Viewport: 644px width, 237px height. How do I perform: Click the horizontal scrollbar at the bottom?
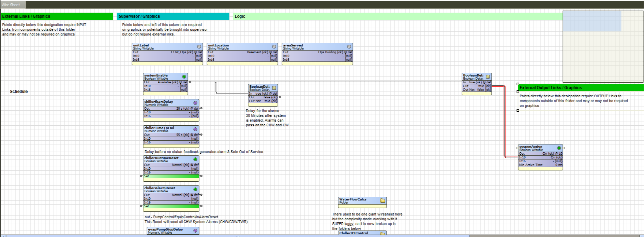pos(239,236)
